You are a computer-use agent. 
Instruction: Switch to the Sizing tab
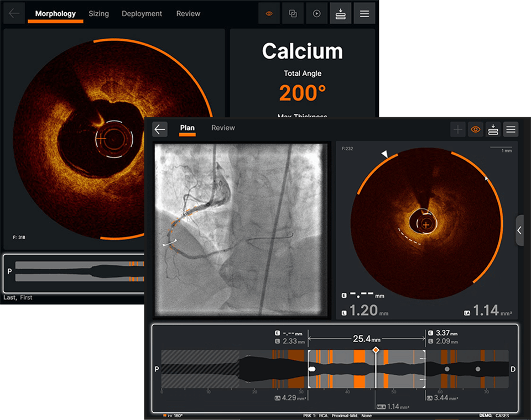pyautogui.click(x=98, y=14)
